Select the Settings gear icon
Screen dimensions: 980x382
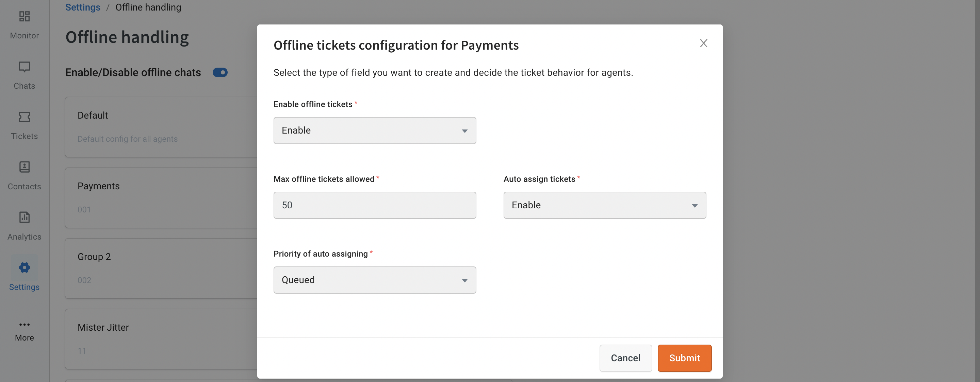pos(24,267)
